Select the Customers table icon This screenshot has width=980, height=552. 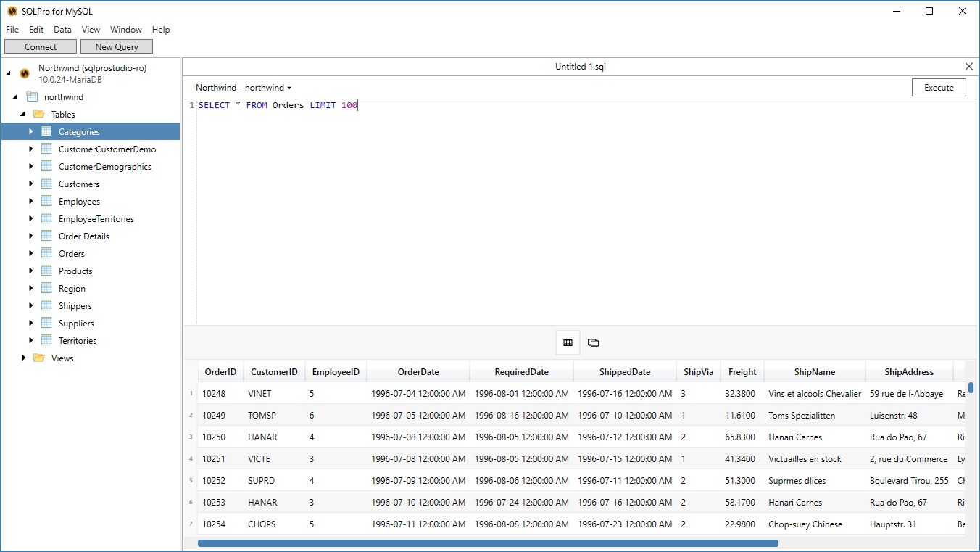[46, 184]
